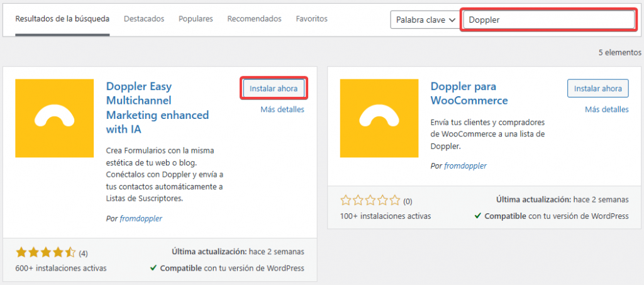The image size is (644, 285).
Task: Open fromdoppler author link under Multichannel Marketing plugin
Action: [x=141, y=218]
